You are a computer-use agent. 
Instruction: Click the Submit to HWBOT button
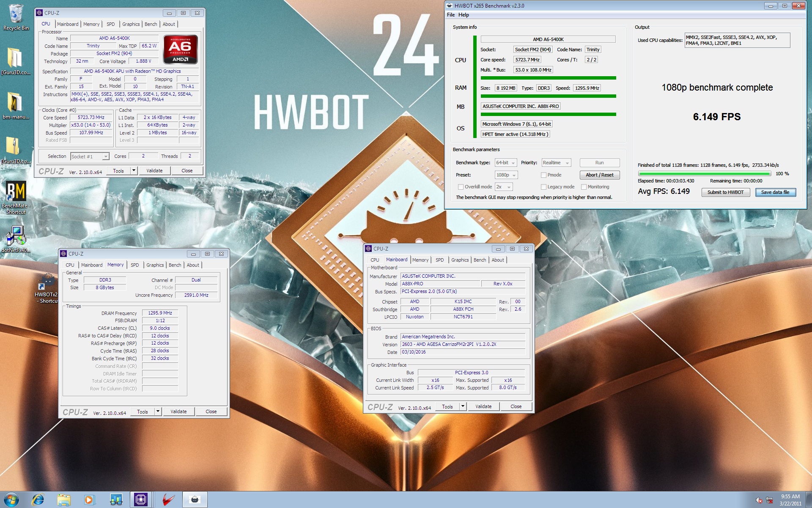[726, 192]
